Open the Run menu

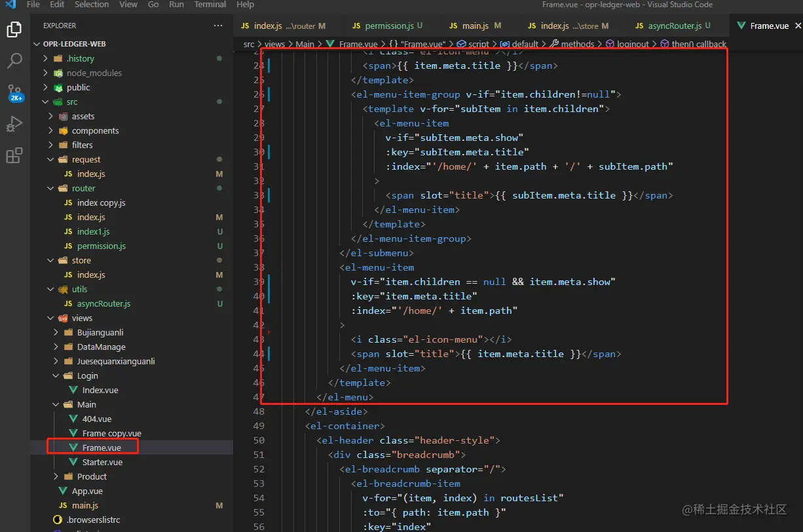click(x=176, y=5)
